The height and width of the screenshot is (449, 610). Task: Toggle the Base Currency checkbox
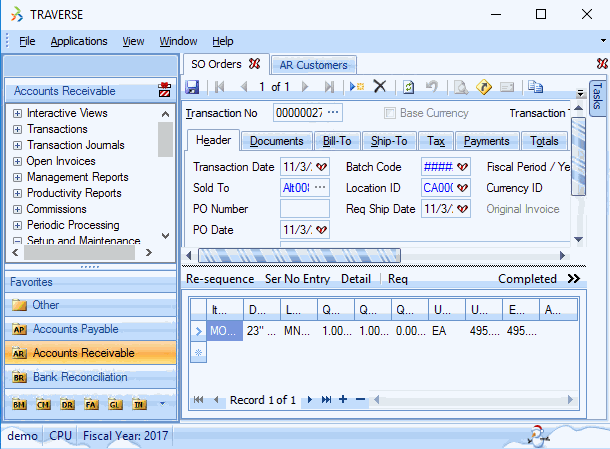pyautogui.click(x=389, y=113)
